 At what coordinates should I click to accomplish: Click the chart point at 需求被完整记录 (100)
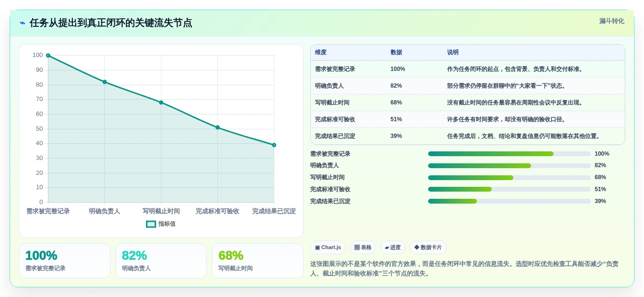(48, 56)
